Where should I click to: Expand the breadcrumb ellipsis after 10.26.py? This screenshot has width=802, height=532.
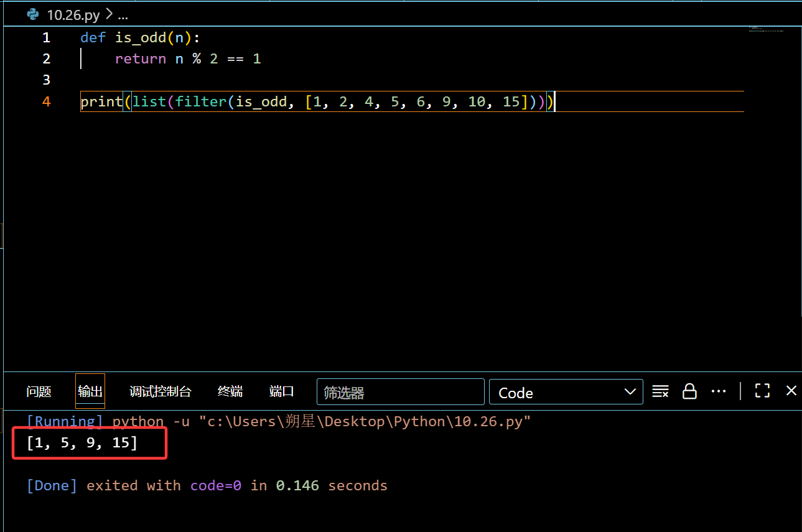[x=123, y=15]
